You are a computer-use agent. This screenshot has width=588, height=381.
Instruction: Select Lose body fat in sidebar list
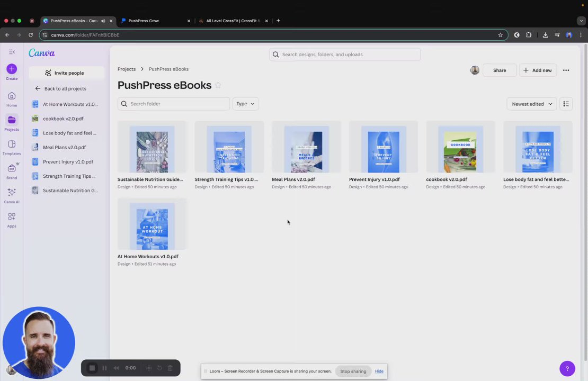(67, 133)
